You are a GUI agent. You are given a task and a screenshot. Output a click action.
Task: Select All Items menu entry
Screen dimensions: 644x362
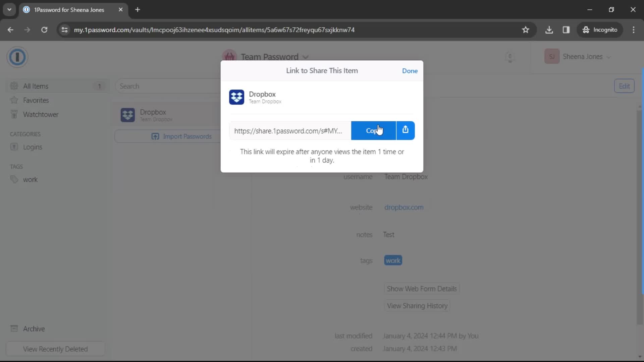(x=35, y=86)
